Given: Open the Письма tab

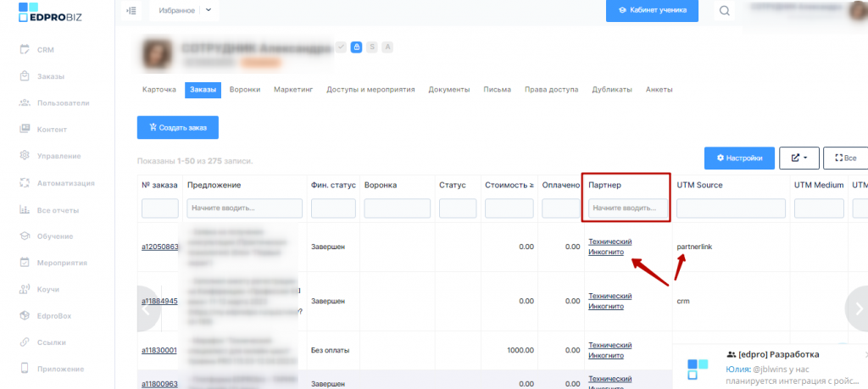Looking at the screenshot, I should click(497, 90).
